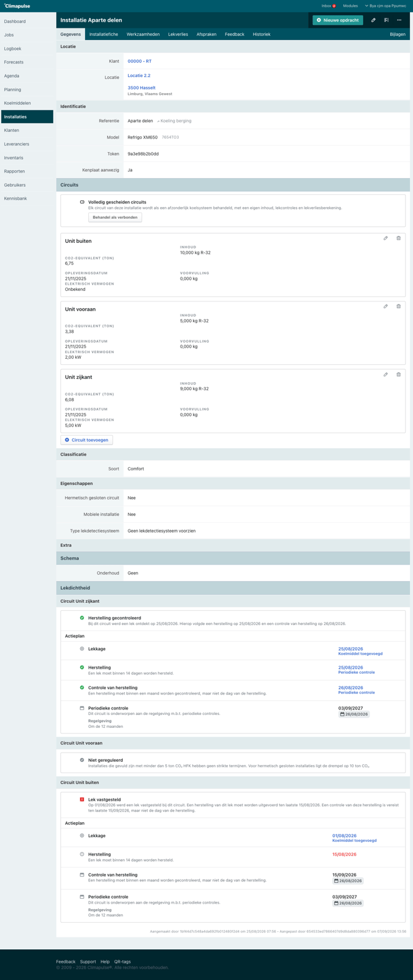Click the Nieuwe opdracht button
This screenshot has width=413, height=980.
[338, 20]
